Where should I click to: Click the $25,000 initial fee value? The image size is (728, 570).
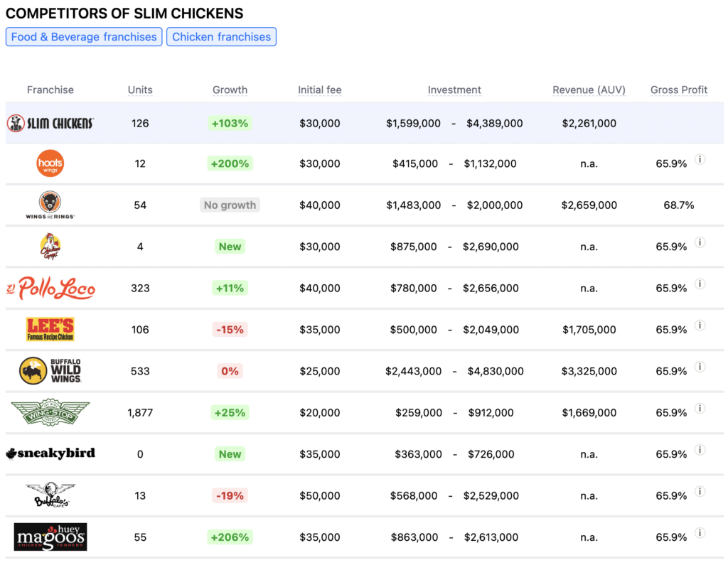click(319, 371)
